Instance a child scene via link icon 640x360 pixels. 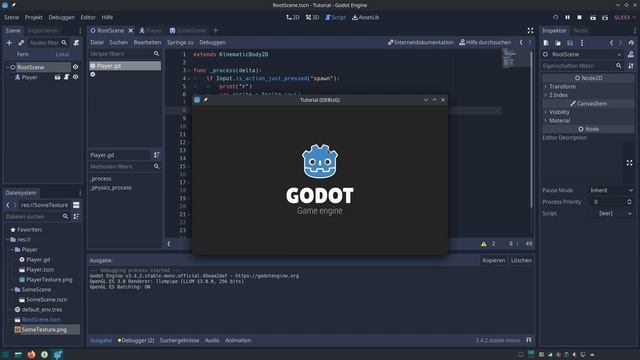(x=21, y=42)
